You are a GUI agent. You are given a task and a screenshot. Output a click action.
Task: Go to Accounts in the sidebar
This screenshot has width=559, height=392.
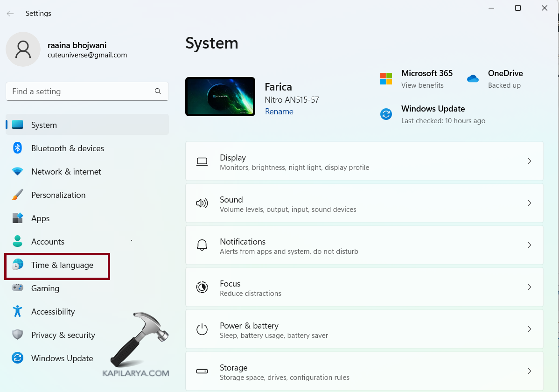(x=48, y=242)
